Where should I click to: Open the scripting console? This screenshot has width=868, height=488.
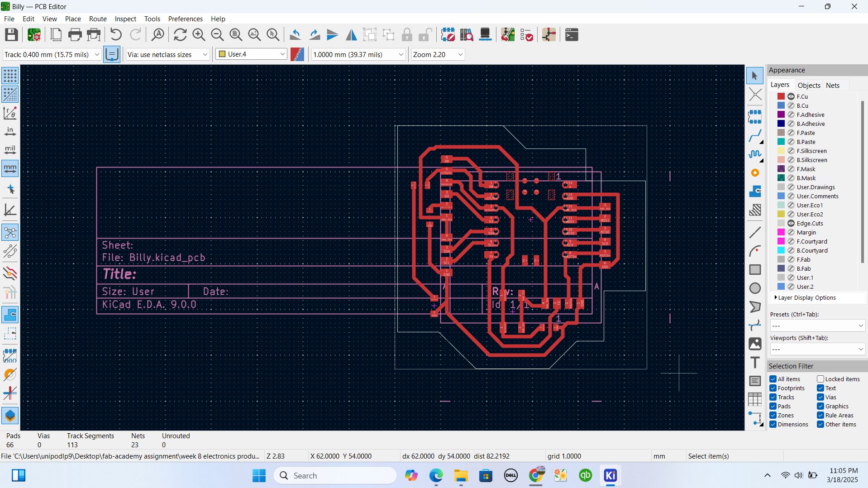click(572, 35)
